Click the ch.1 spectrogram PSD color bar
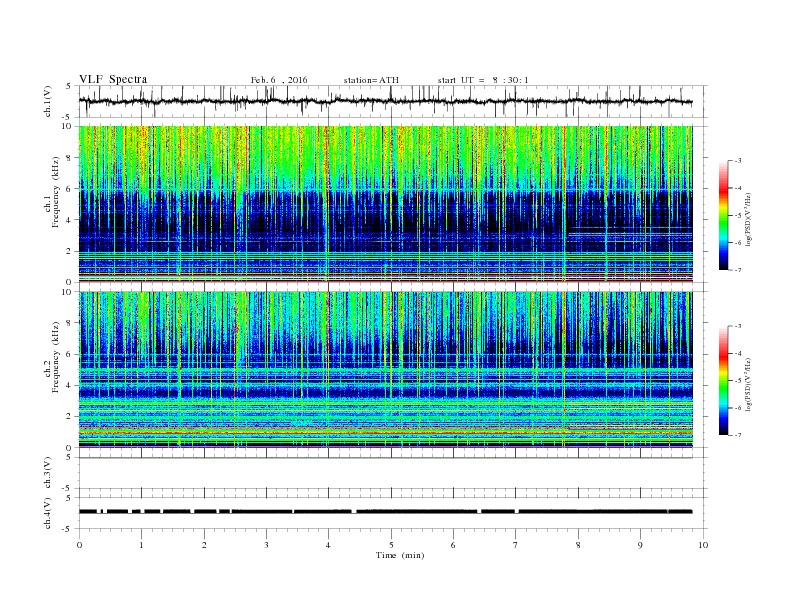 tap(723, 215)
